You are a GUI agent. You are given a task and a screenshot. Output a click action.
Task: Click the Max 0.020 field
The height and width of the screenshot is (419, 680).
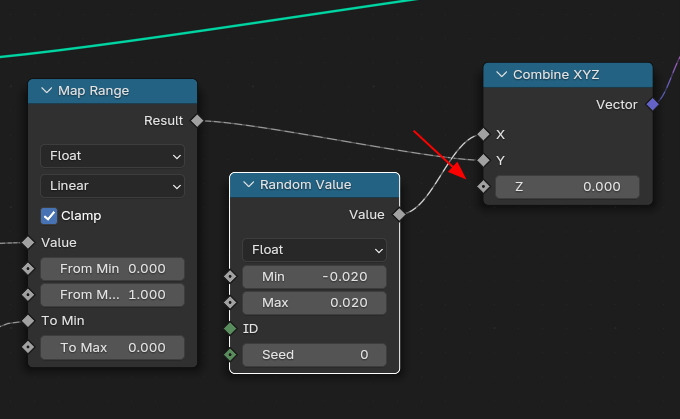coord(314,303)
